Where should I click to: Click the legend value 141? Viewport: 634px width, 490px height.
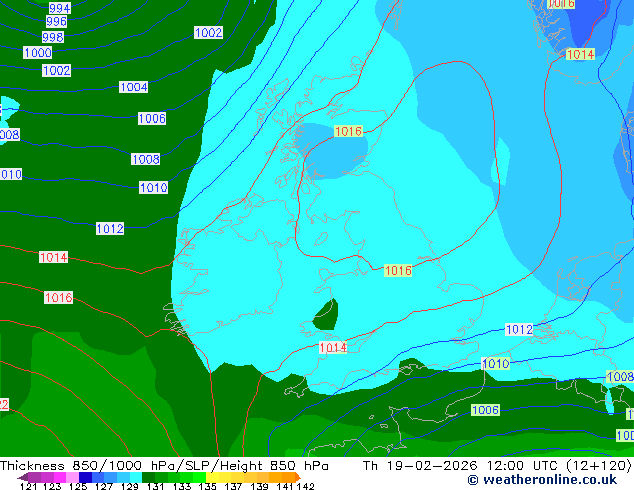[285, 486]
